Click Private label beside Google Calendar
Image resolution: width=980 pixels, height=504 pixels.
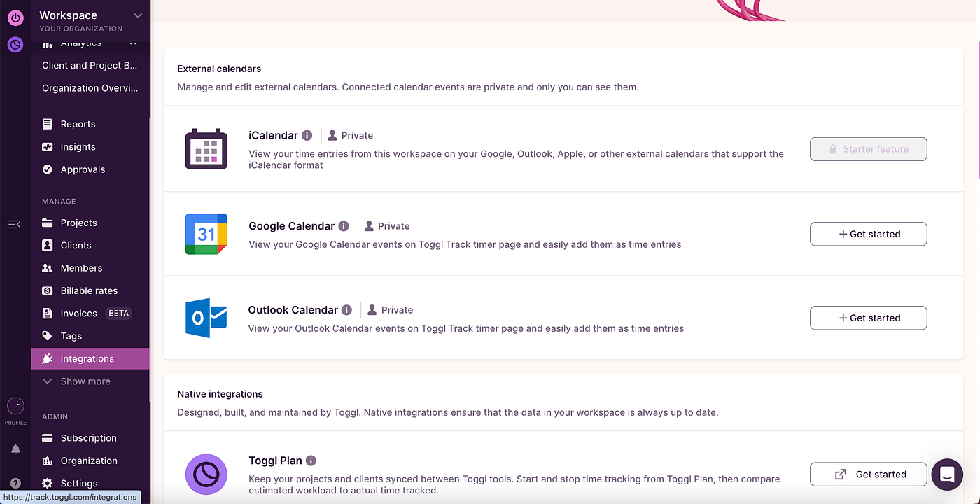tap(387, 226)
